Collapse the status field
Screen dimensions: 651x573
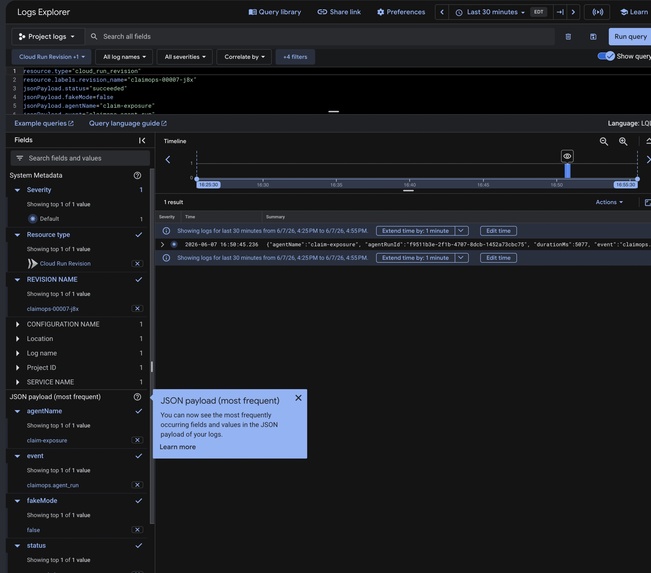tap(17, 546)
